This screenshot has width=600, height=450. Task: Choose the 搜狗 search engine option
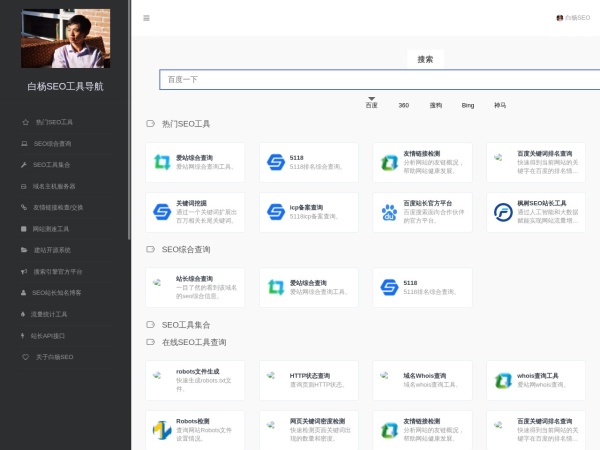pos(435,105)
